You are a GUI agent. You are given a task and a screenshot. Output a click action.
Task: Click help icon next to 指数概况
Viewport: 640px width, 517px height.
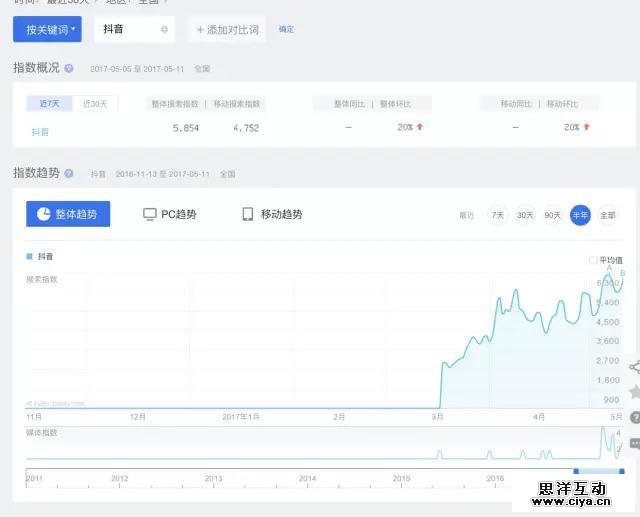pyautogui.click(x=69, y=68)
